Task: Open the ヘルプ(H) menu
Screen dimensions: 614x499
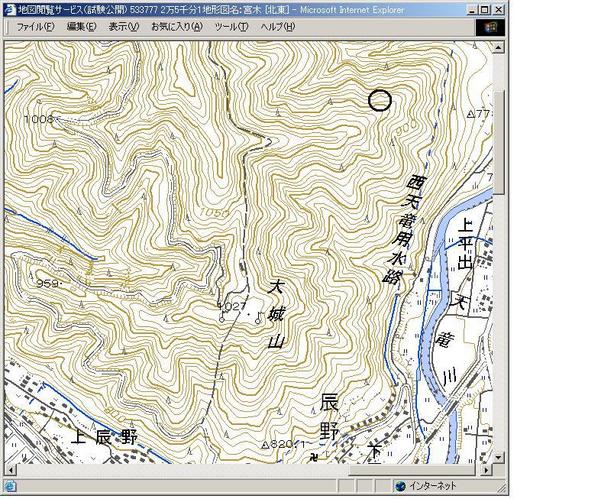Action: pos(278,27)
